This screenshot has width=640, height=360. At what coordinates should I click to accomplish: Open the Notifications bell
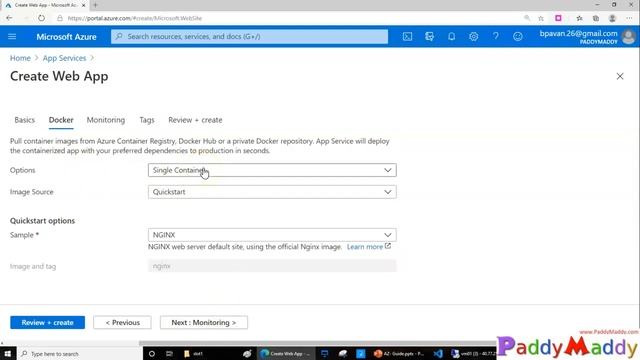pos(451,36)
